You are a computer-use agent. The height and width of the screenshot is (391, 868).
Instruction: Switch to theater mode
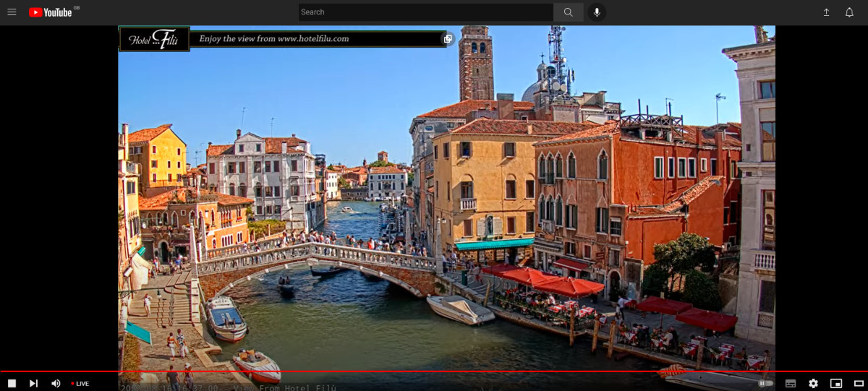pos(859,383)
